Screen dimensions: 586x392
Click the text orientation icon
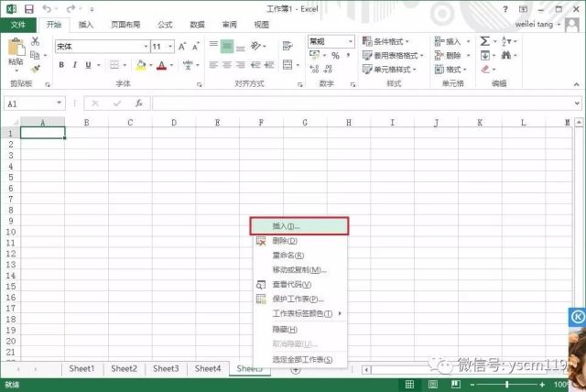(255, 46)
